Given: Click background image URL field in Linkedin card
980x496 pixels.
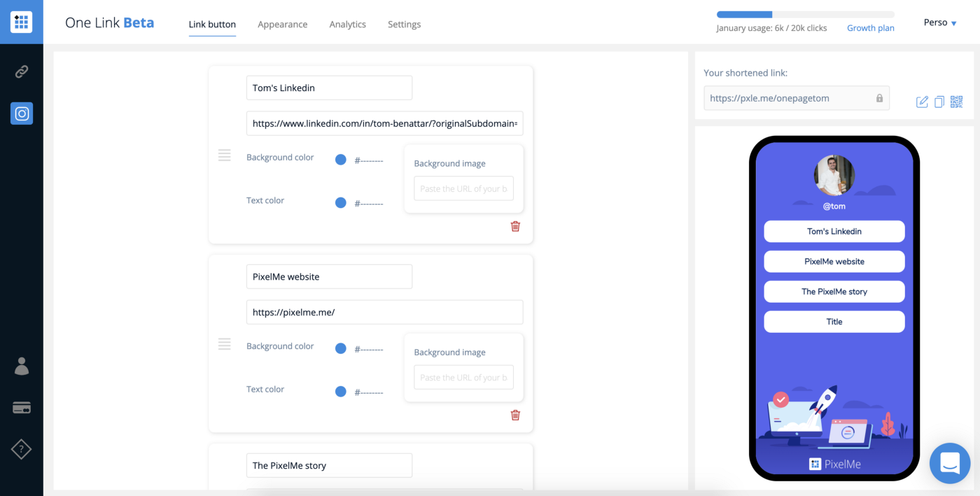Looking at the screenshot, I should [x=463, y=188].
